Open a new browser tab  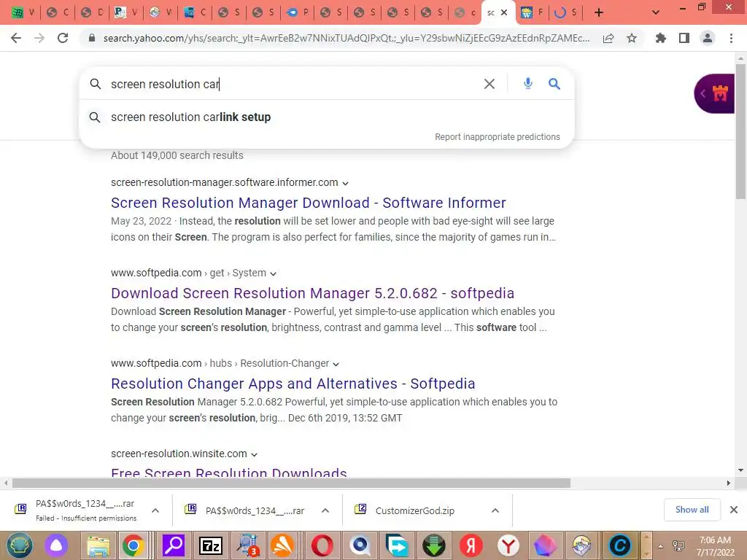click(x=599, y=12)
